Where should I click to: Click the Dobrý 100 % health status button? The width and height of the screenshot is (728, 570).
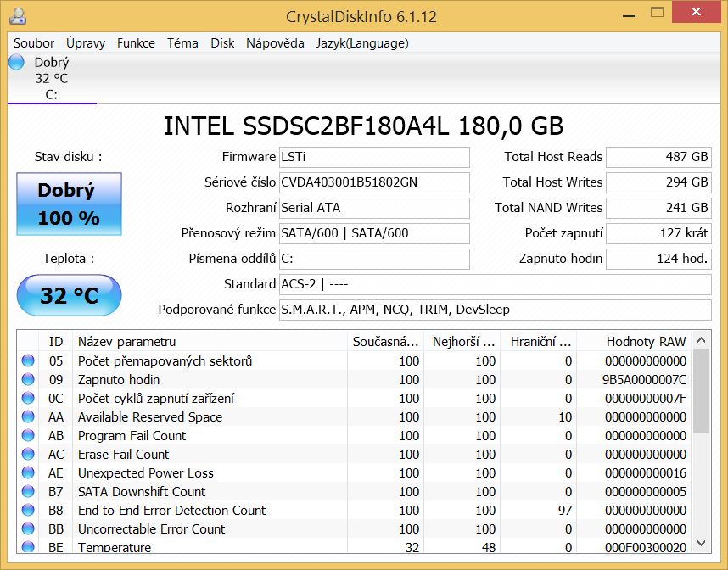69,204
